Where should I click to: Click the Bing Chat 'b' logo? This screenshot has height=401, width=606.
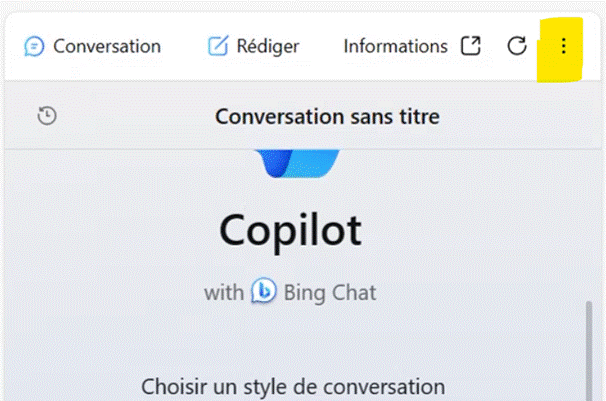click(264, 291)
